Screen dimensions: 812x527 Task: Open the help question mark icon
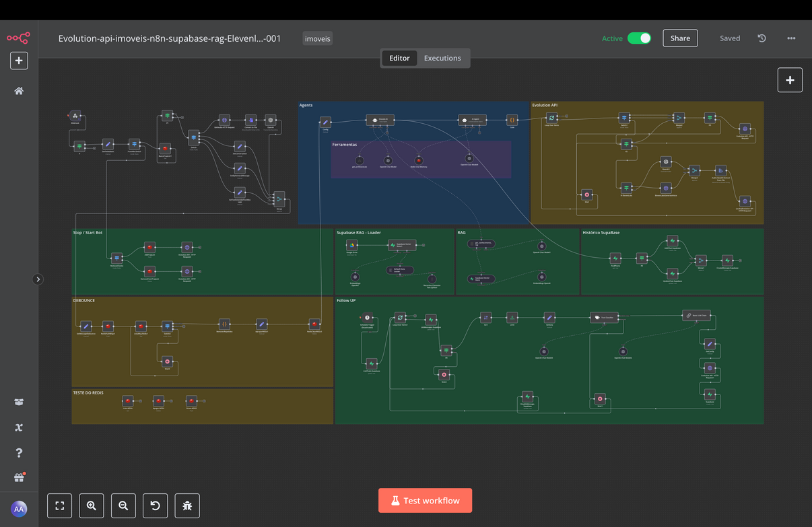19,453
